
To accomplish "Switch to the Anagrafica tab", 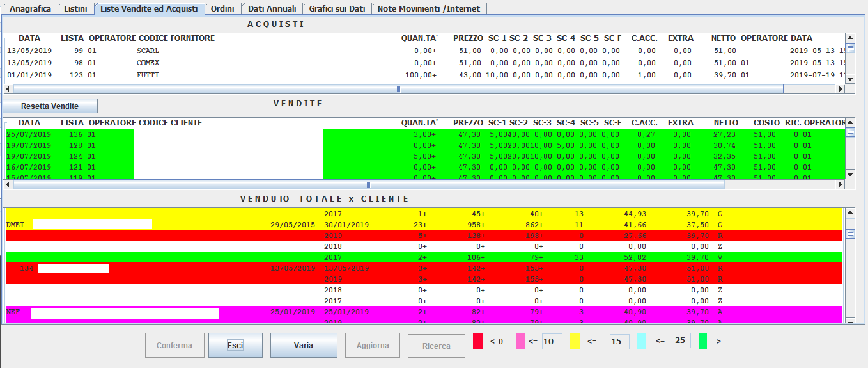I will tap(30, 8).
